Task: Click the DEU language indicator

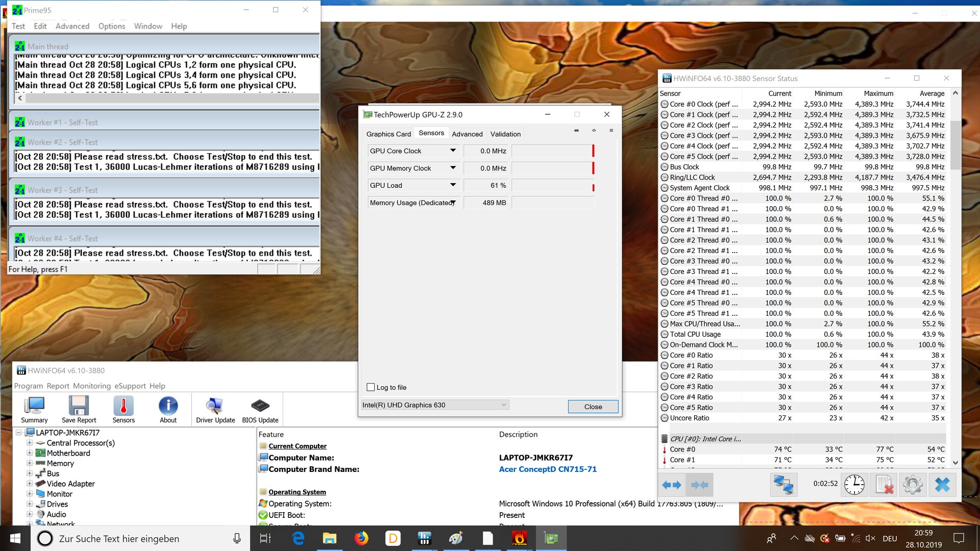Action: coord(890,538)
